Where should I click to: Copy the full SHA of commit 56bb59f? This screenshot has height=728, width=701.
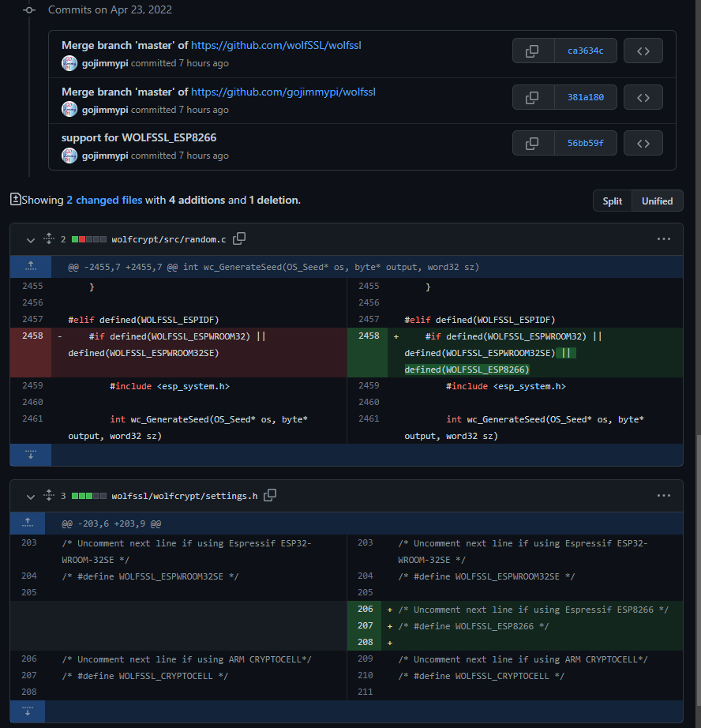pos(532,143)
